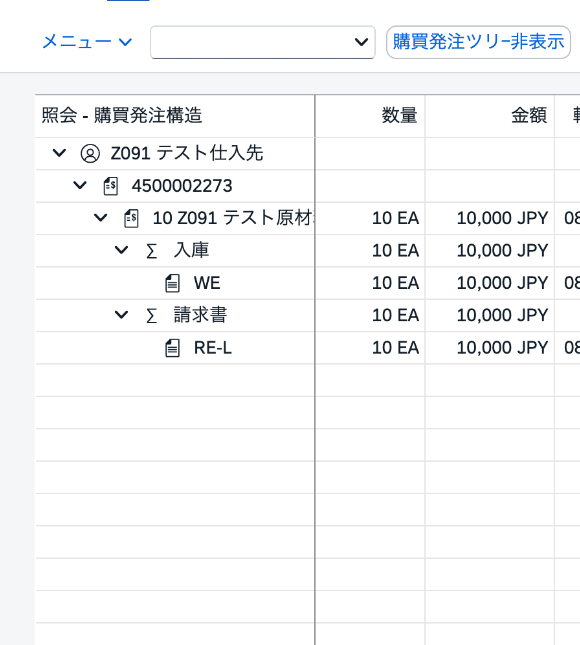This screenshot has height=645, width=580.
Task: Click the document icon beside WE
Action: click(x=172, y=283)
